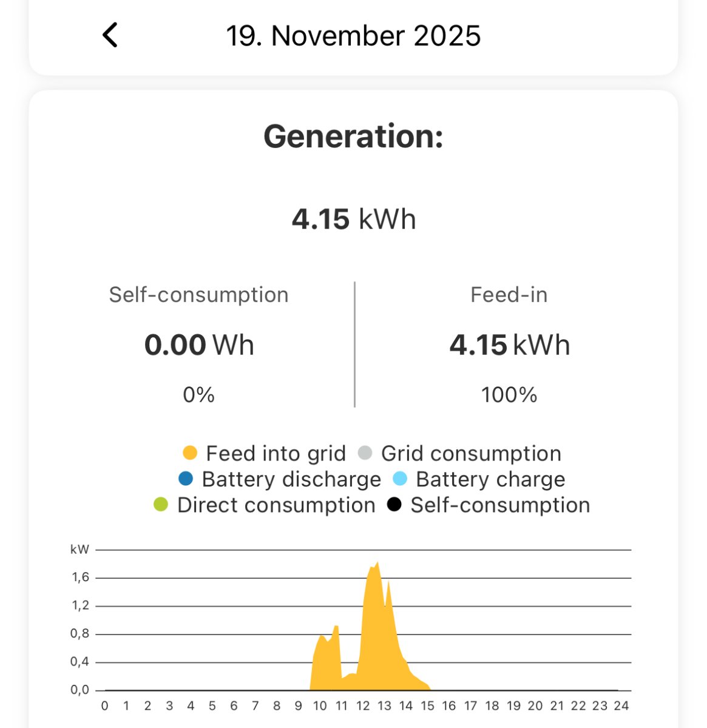The height and width of the screenshot is (728, 707).
Task: Toggle the yellow Feed into grid dot
Action: (190, 453)
